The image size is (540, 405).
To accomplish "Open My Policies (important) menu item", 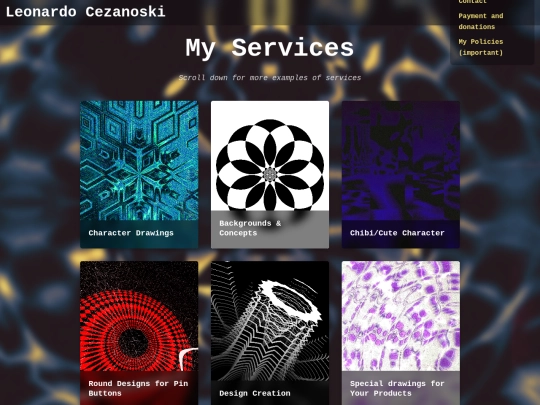I will pyautogui.click(x=480, y=47).
